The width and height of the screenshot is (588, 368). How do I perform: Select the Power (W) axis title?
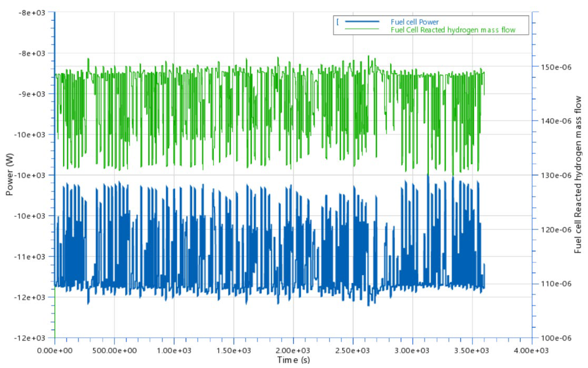pyautogui.click(x=10, y=174)
